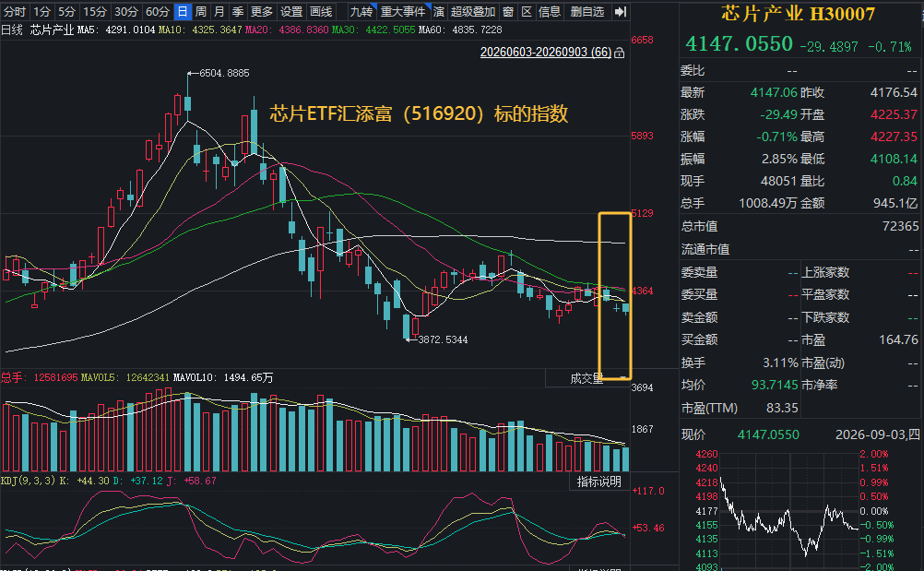Click the 3872.5344 low price marker
924x571 pixels.
437,339
